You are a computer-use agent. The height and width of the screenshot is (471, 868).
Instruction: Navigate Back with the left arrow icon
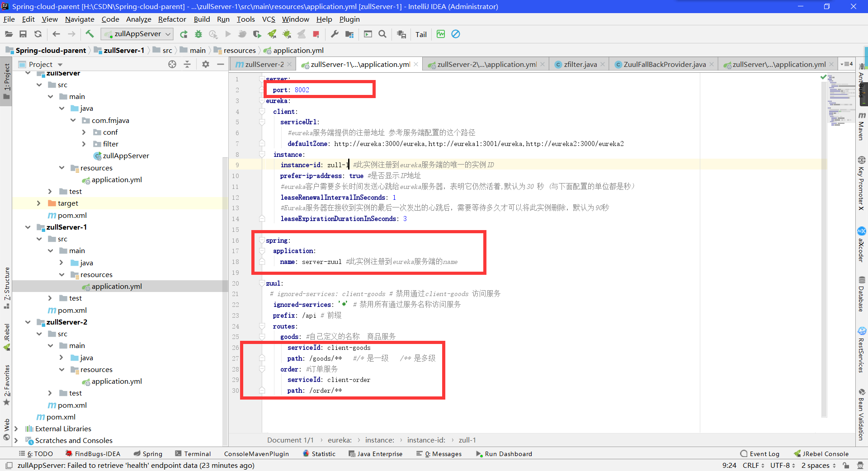(56, 34)
